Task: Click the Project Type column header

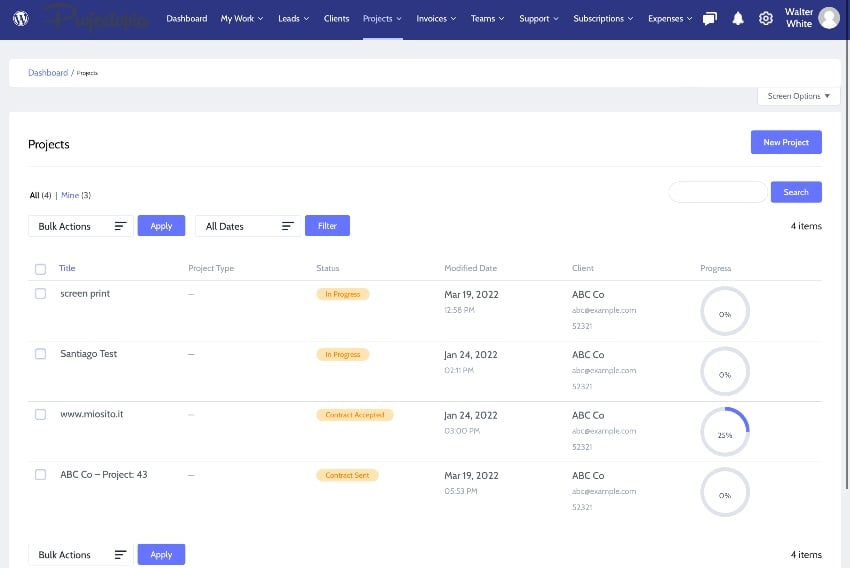Action: pyautogui.click(x=211, y=268)
